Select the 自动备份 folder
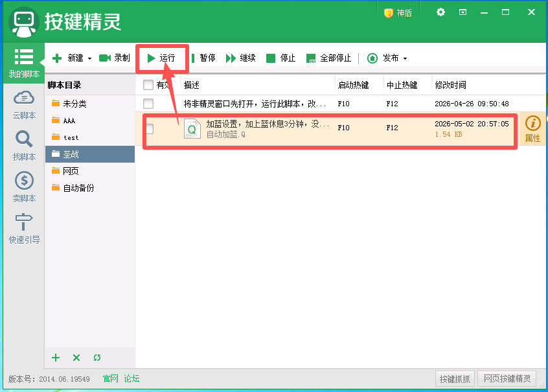548x392 pixels. tap(90, 188)
